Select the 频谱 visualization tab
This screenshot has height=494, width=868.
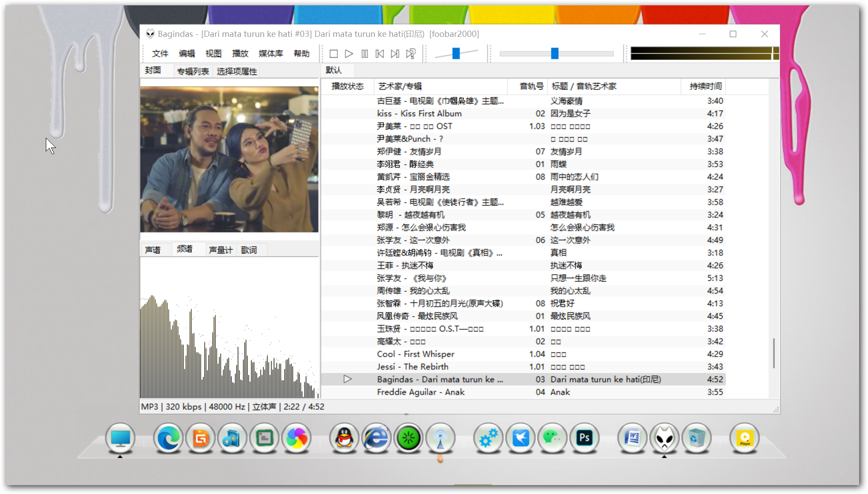click(185, 249)
